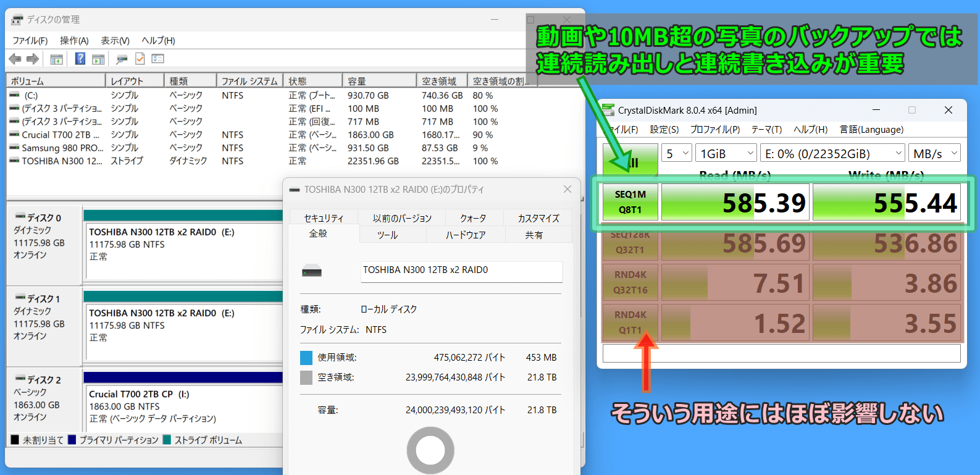Open the test size dropdown showing 1GiB
This screenshot has height=475, width=980.
(726, 153)
